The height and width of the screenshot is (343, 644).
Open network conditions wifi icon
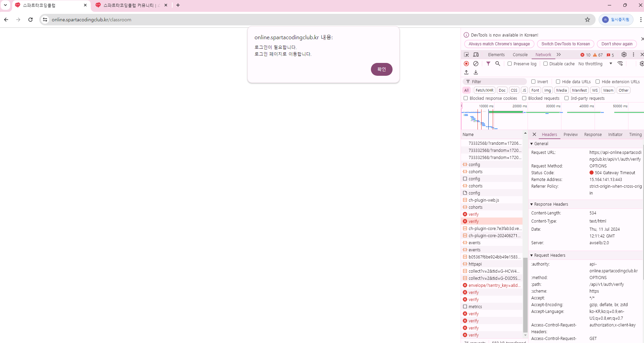pyautogui.click(x=620, y=64)
